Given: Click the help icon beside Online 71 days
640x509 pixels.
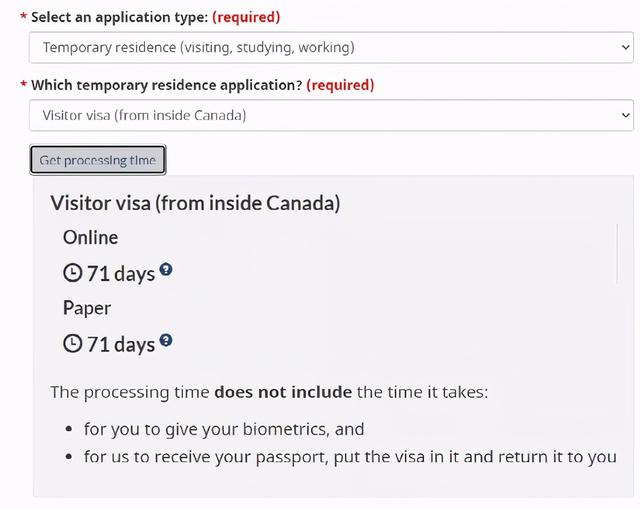Looking at the screenshot, I should click(166, 269).
